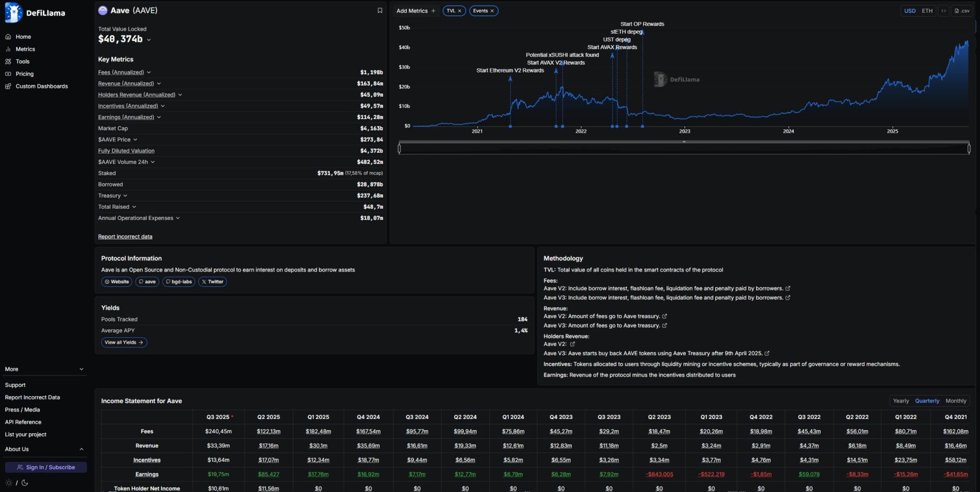Image resolution: width=980 pixels, height=492 pixels.
Task: Go to Custom Dashboards in the sidebar
Action: pos(41,86)
